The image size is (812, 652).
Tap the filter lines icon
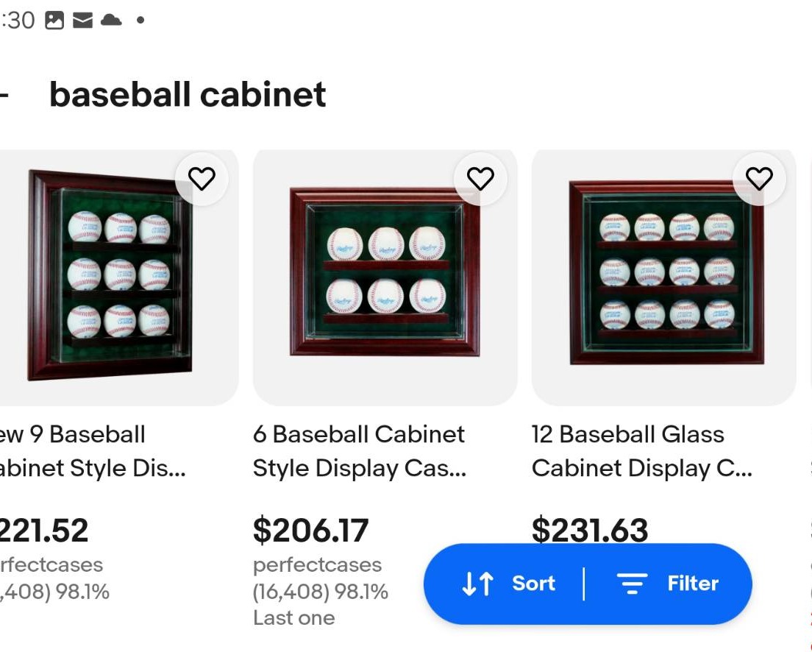[632, 584]
